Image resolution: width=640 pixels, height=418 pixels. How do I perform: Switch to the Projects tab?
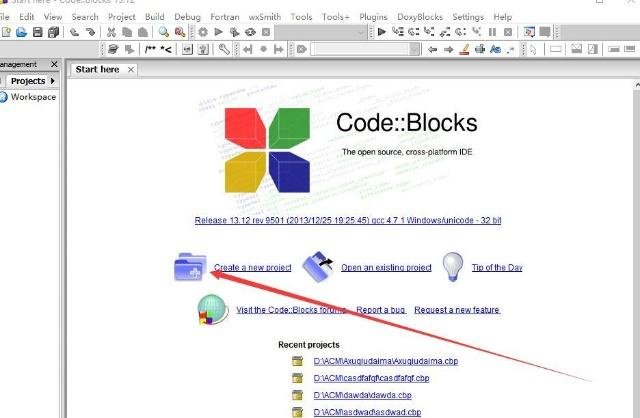(x=27, y=80)
